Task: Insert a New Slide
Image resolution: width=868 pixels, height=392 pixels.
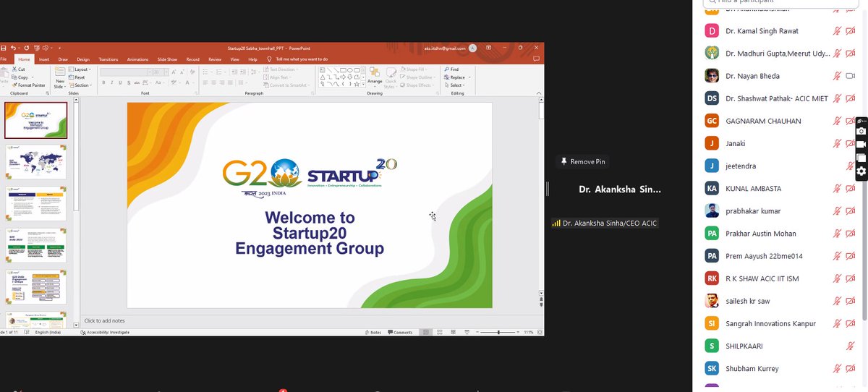Action: pyautogui.click(x=59, y=78)
